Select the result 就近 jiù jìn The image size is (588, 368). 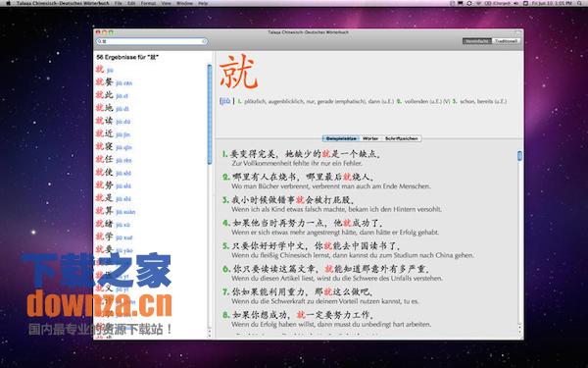tap(113, 133)
